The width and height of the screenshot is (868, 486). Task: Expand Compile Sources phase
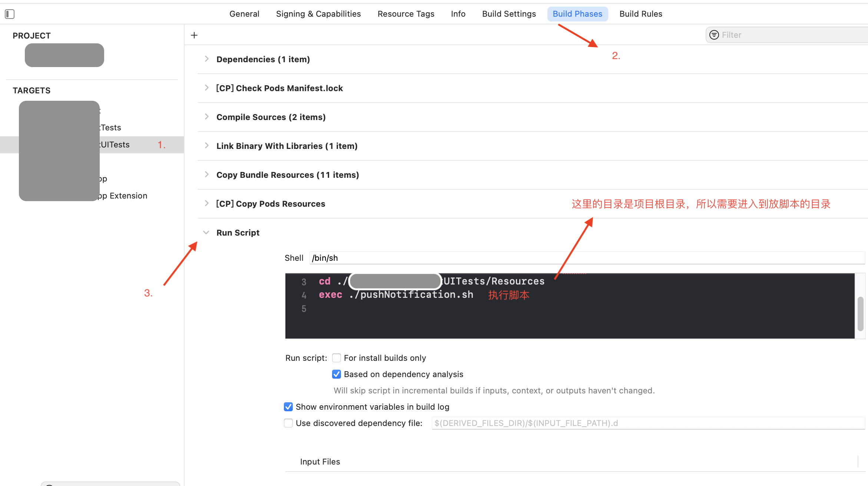tap(207, 117)
